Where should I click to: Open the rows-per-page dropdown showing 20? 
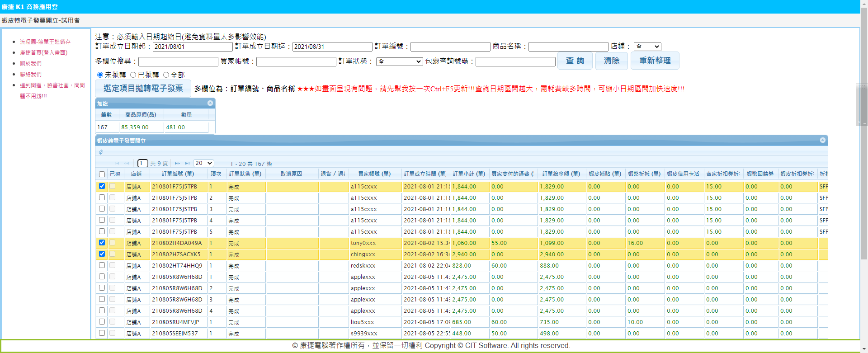coord(203,163)
